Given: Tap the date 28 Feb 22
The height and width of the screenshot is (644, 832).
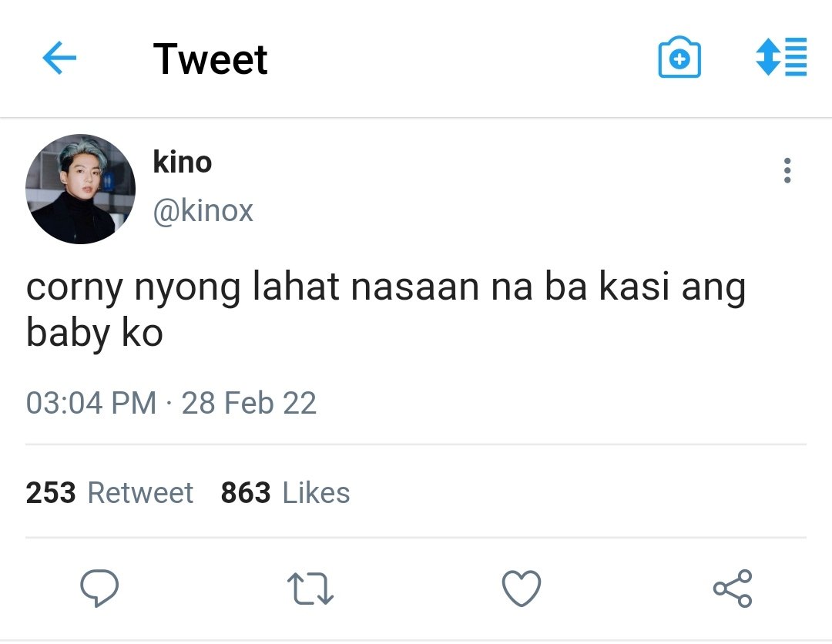Looking at the screenshot, I should [249, 403].
